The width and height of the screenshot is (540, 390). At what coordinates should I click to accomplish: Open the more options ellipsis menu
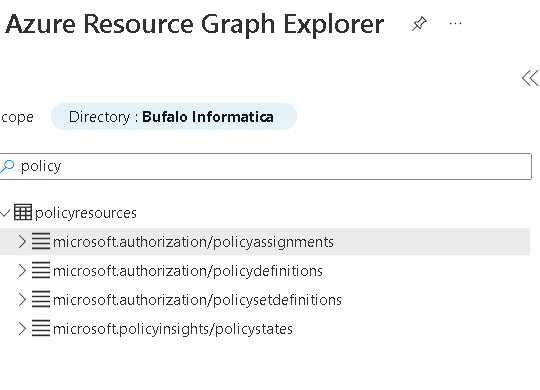click(x=455, y=24)
